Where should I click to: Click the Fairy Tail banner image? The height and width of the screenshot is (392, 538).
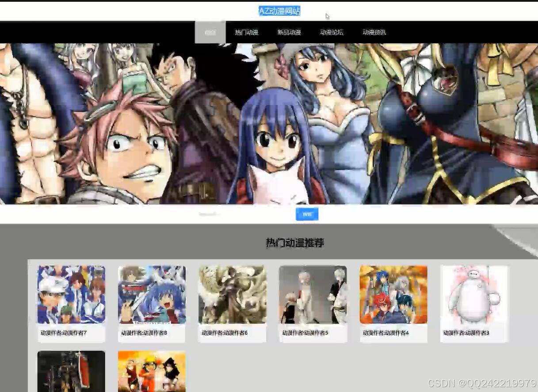269,124
